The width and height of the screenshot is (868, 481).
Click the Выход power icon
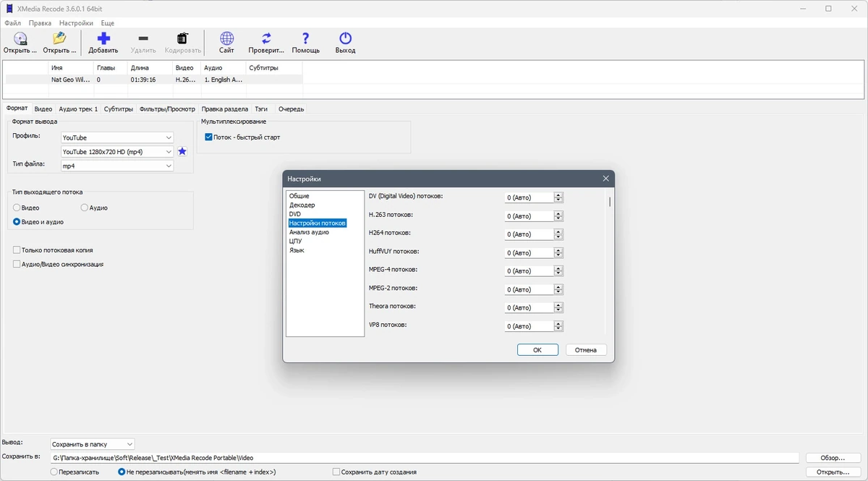[x=345, y=39]
